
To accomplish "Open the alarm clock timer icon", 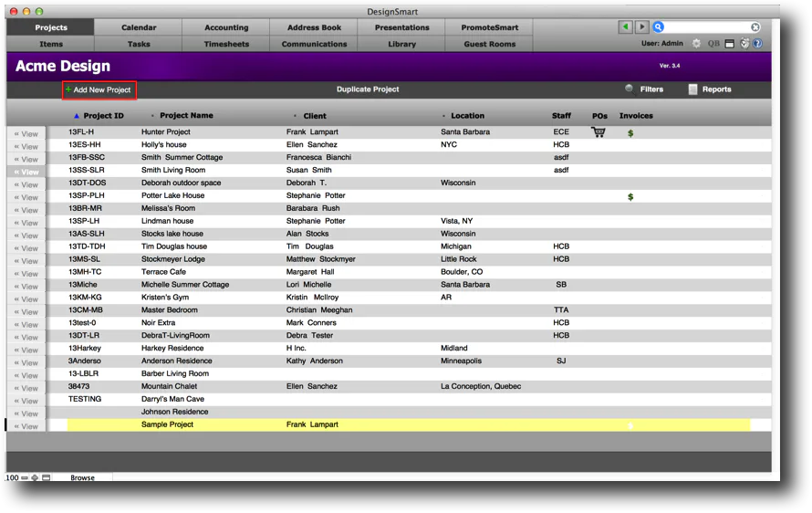I will click(x=744, y=44).
